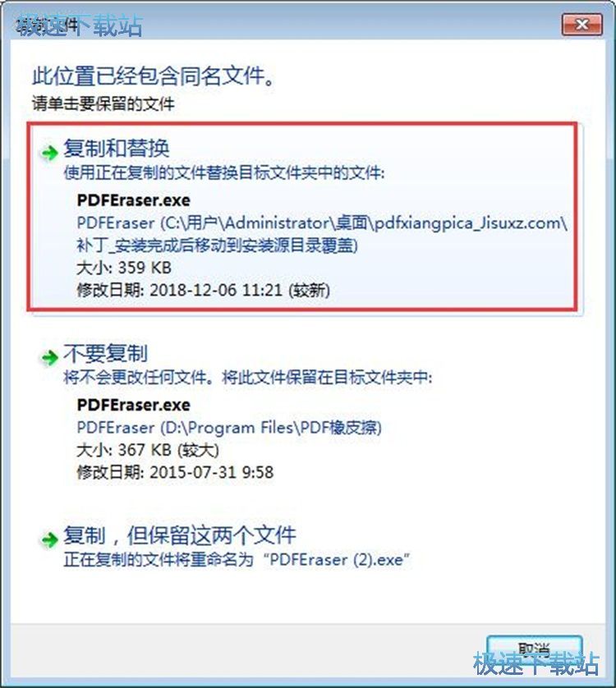Select the 不要复制 option heading
Screen dimensions: 616x688
(x=105, y=353)
